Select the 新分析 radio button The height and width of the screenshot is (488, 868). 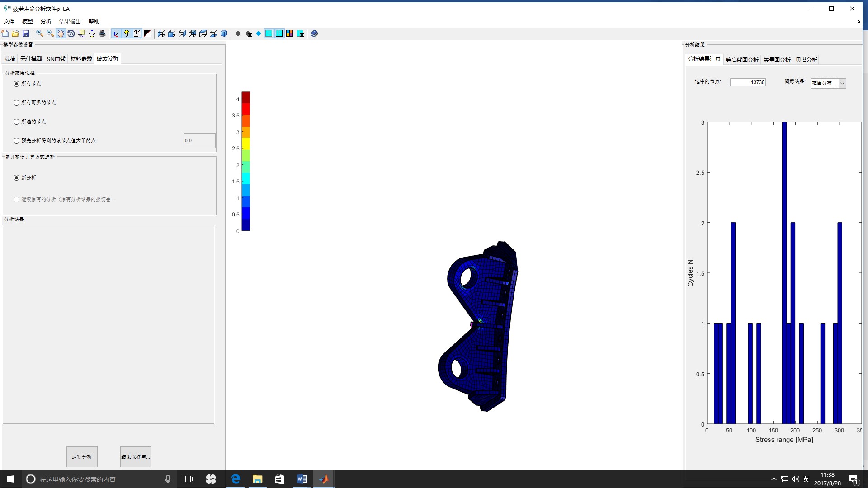[17, 178]
